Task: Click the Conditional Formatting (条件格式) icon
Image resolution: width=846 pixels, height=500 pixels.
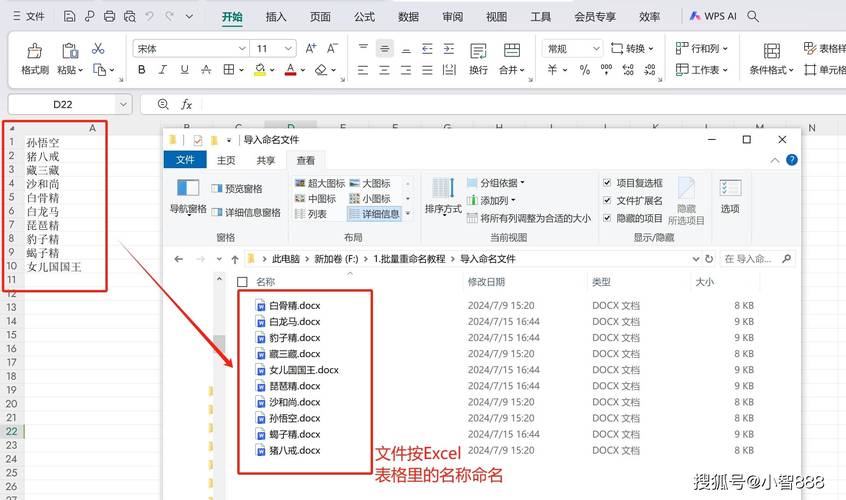Action: tap(772, 51)
